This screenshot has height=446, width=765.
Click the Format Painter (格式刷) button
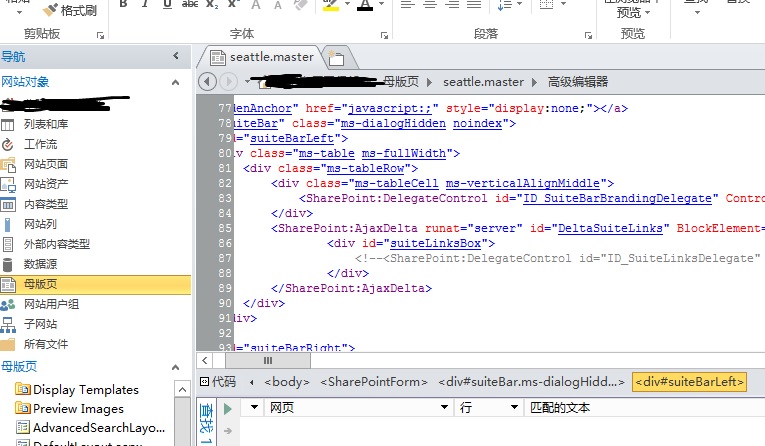tap(70, 10)
